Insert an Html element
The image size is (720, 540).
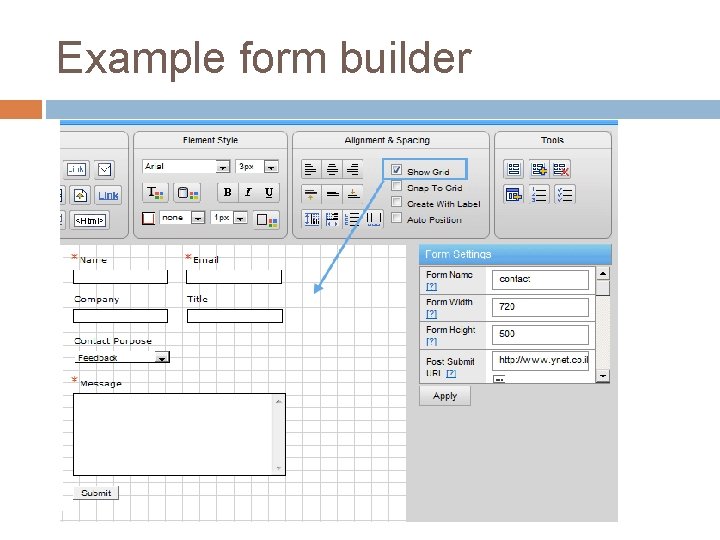[90, 220]
